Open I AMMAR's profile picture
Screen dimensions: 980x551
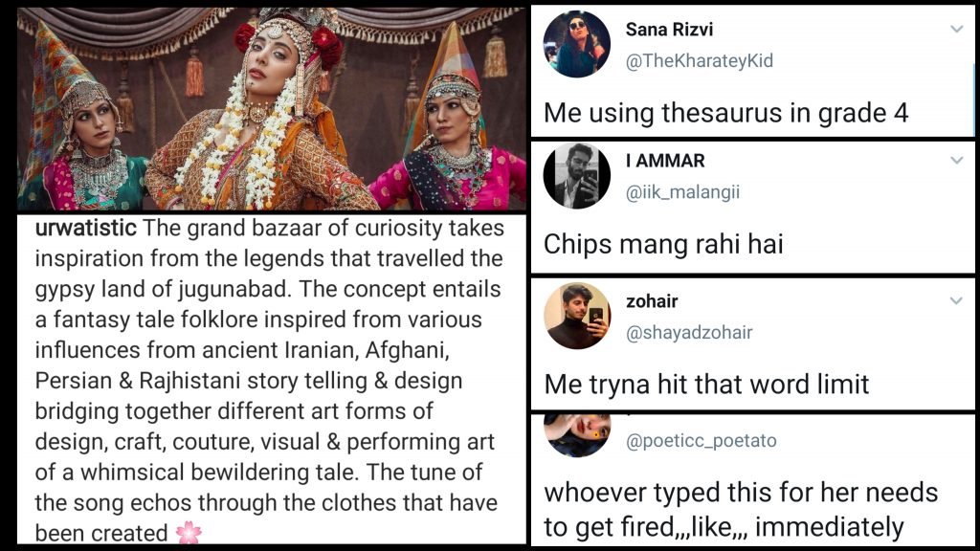[x=577, y=176]
